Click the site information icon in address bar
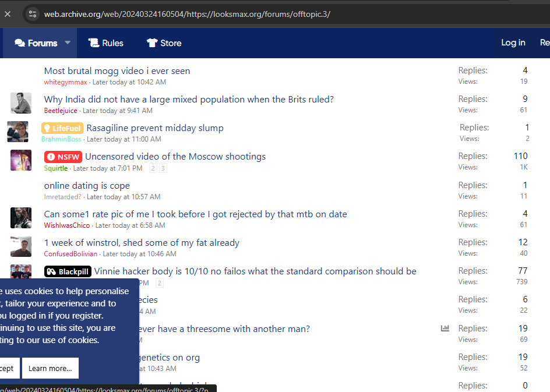The width and height of the screenshot is (550, 392). [x=33, y=14]
